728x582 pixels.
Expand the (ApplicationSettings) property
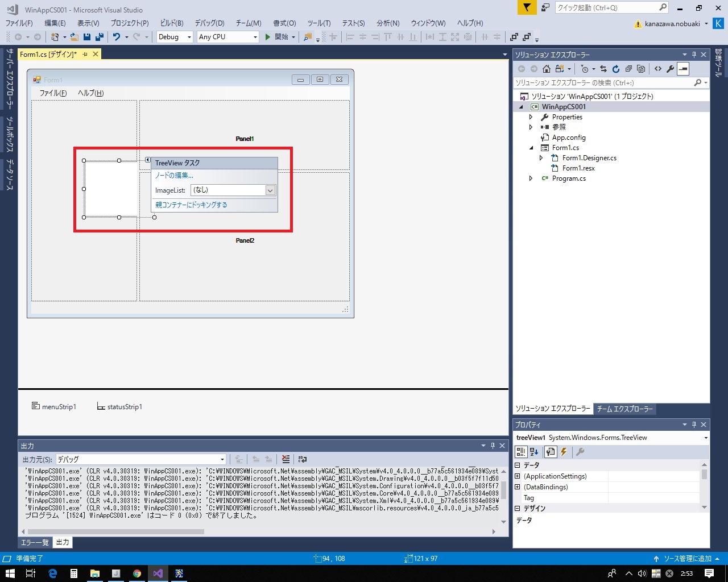tap(518, 476)
